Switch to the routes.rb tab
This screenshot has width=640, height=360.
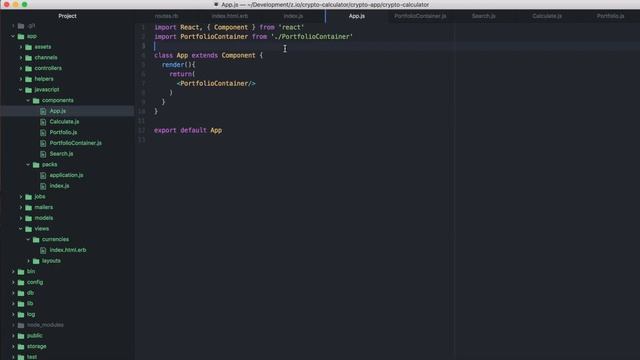point(167,16)
